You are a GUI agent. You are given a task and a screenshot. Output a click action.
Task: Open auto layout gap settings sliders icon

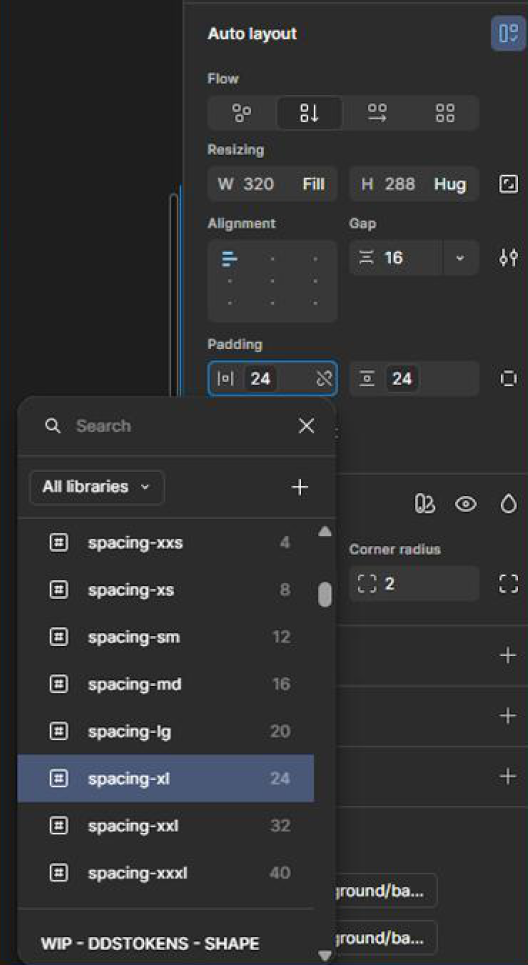tap(508, 258)
